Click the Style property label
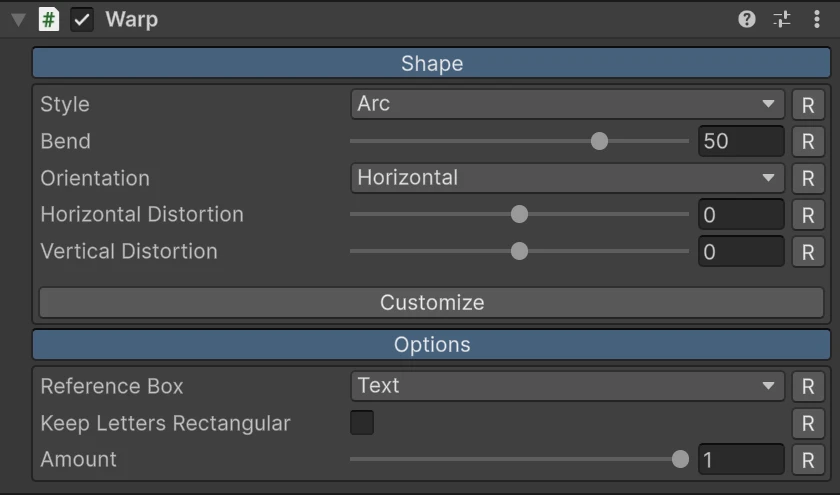This screenshot has height=495, width=840. (65, 104)
